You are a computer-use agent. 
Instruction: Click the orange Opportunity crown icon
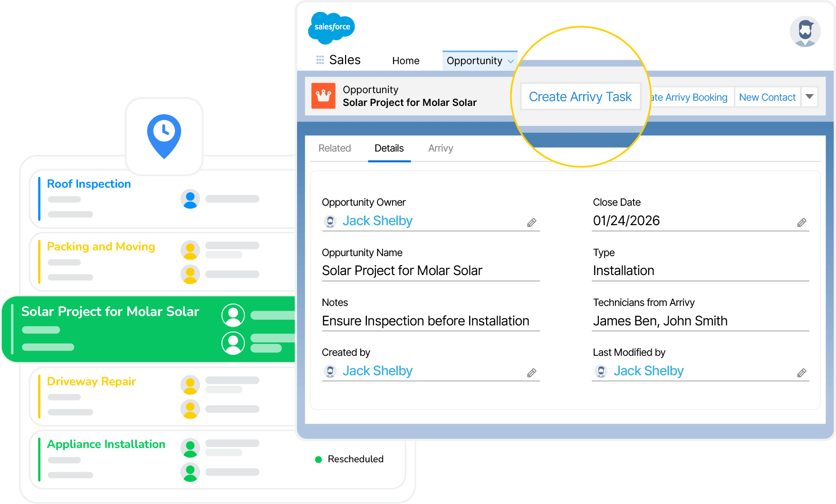[324, 95]
